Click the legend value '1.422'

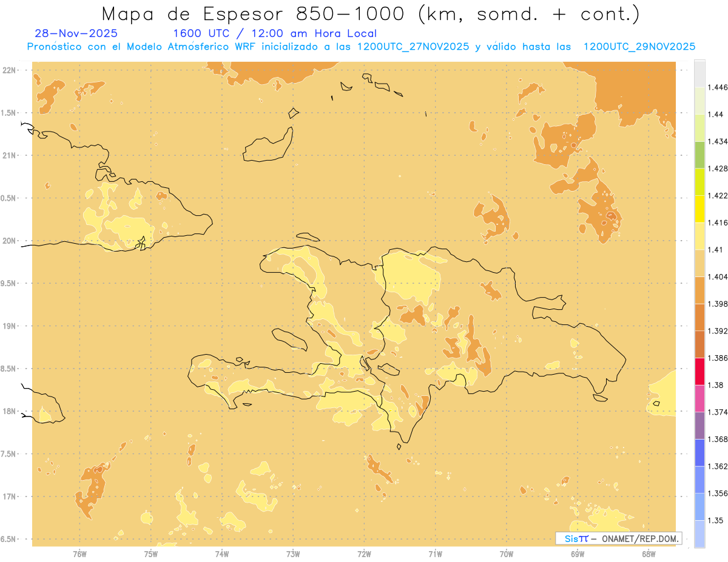(x=718, y=195)
